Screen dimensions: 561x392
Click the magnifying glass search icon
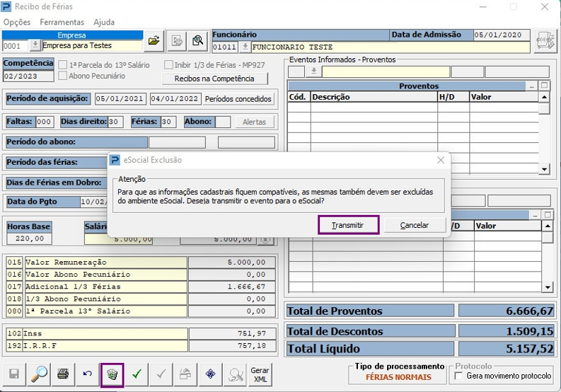(39, 374)
